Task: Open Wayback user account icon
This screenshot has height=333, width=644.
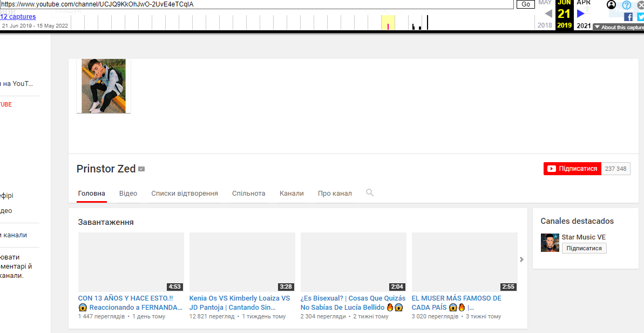Action: coord(611,5)
